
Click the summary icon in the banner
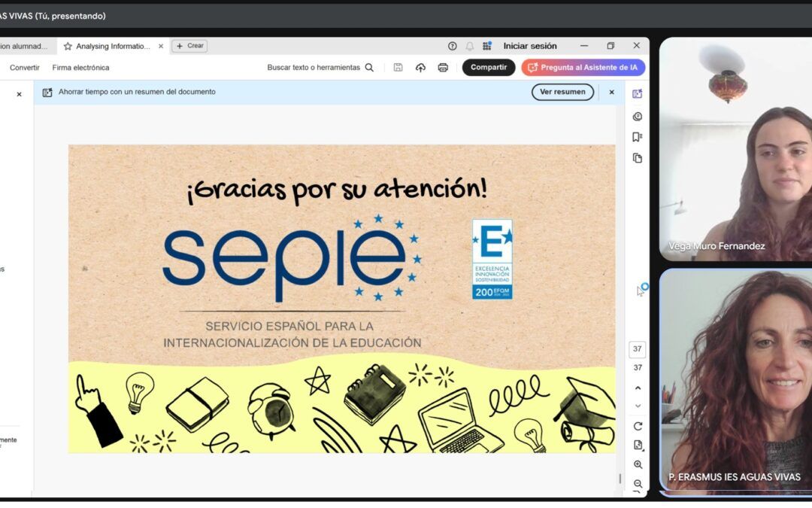point(47,93)
